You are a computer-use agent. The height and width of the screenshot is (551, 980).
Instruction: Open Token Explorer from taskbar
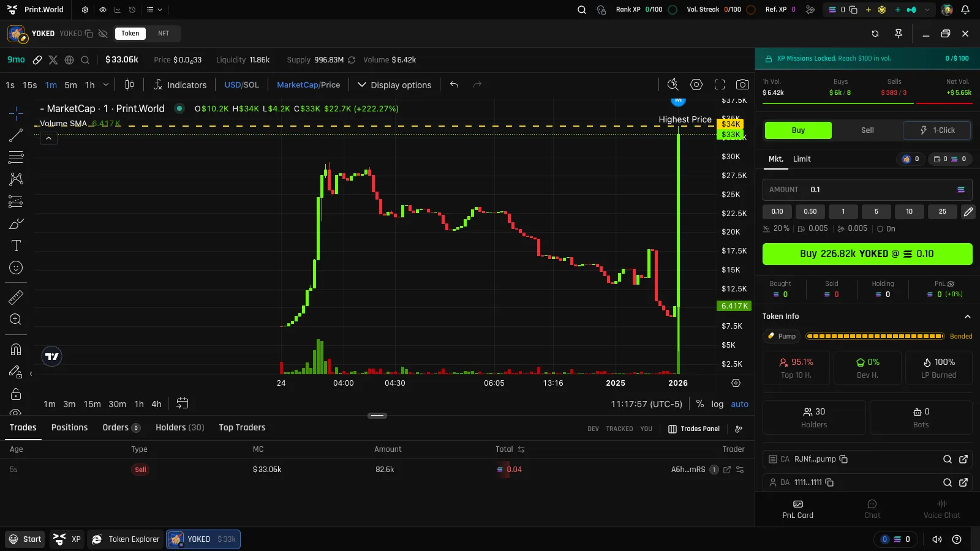[x=126, y=539]
